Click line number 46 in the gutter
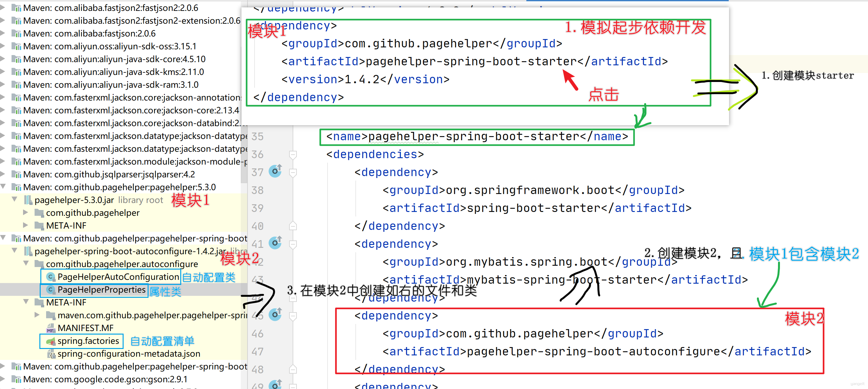This screenshot has width=868, height=389. point(257,334)
